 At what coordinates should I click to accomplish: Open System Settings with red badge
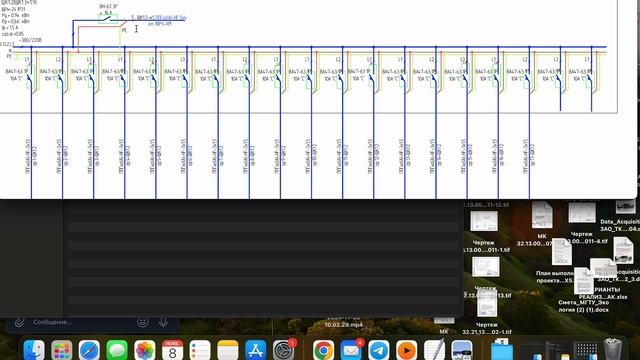(x=283, y=350)
